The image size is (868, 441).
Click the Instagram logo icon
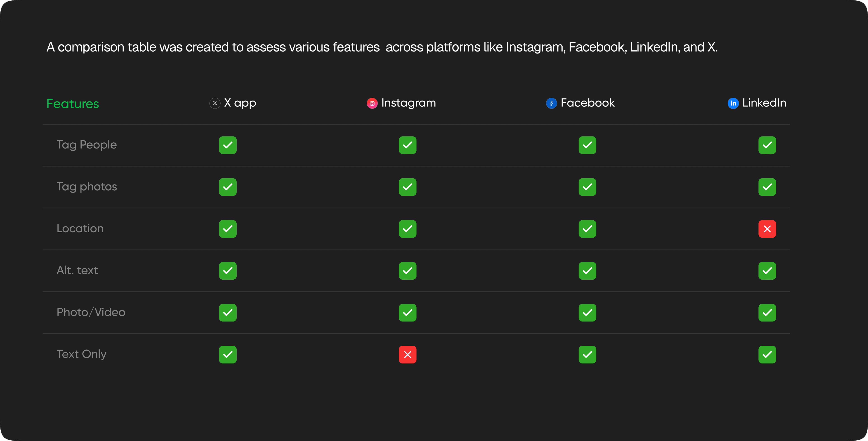tap(372, 104)
